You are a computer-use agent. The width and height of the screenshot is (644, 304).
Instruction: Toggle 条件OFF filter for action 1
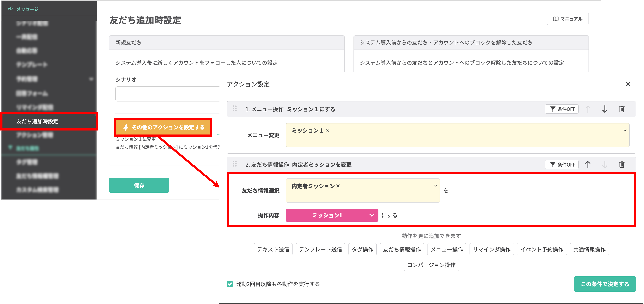click(x=562, y=109)
